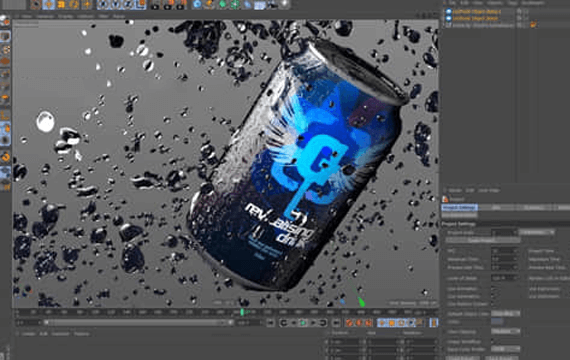
Task: Toggle the X axis lock icon
Action: tap(103, 4)
